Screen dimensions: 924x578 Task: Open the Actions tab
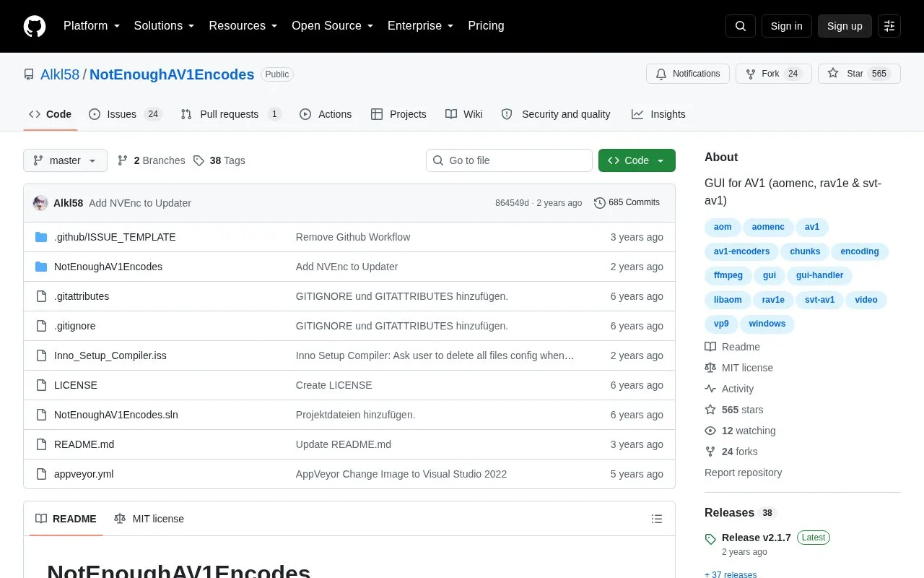(326, 114)
